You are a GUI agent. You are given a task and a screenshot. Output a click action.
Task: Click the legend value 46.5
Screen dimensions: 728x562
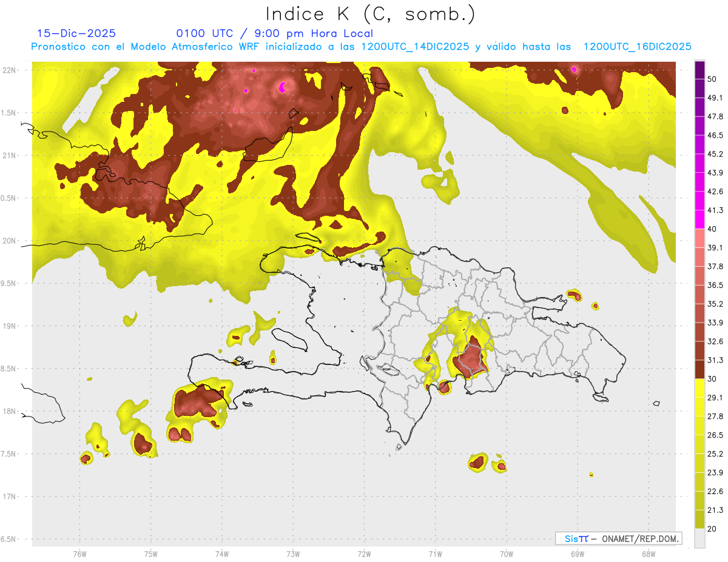click(715, 135)
